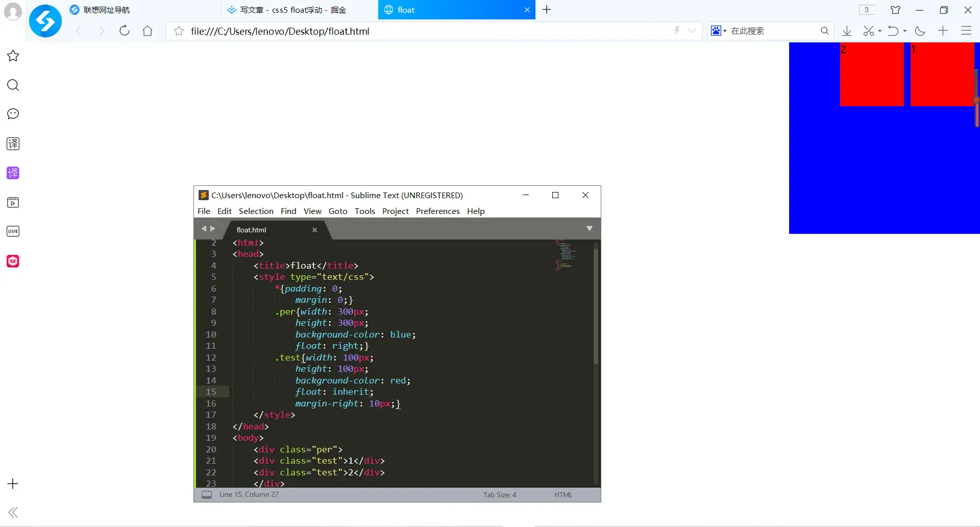Open Sublime Text View menu
Viewport: 980px width, 527px height.
click(x=312, y=211)
